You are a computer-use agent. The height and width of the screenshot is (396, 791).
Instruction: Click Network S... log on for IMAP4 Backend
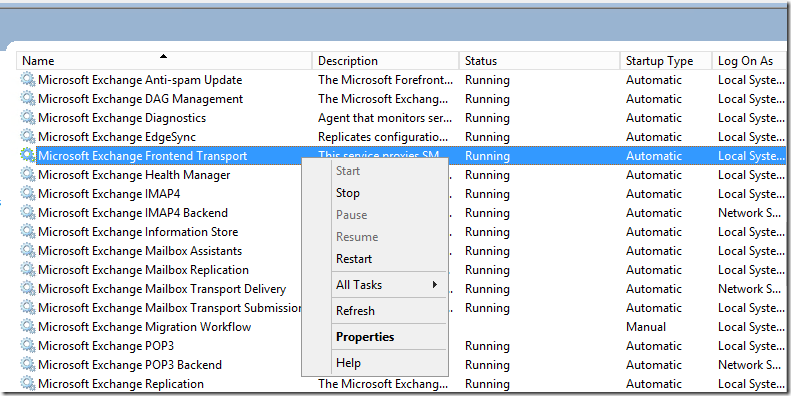point(750,213)
